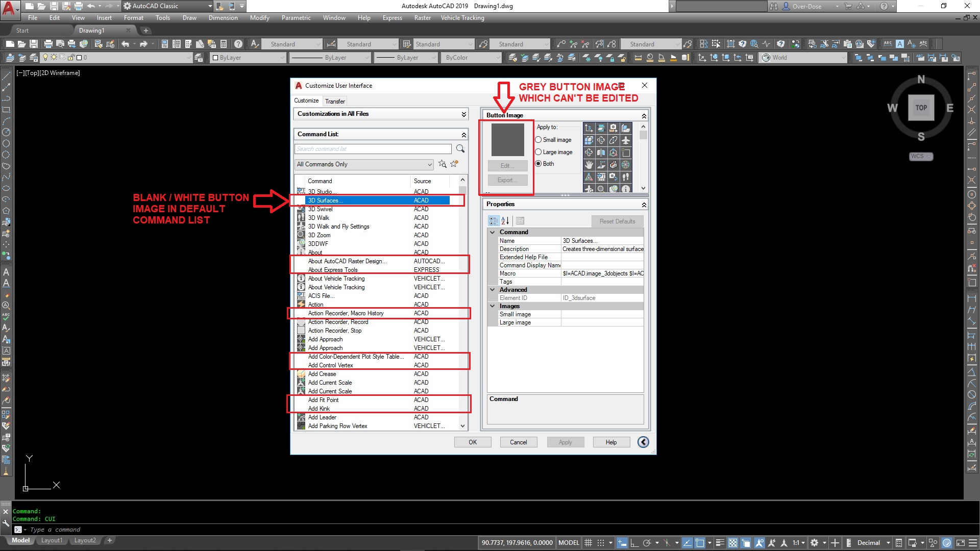Collapse the Command List pane

point(463,135)
